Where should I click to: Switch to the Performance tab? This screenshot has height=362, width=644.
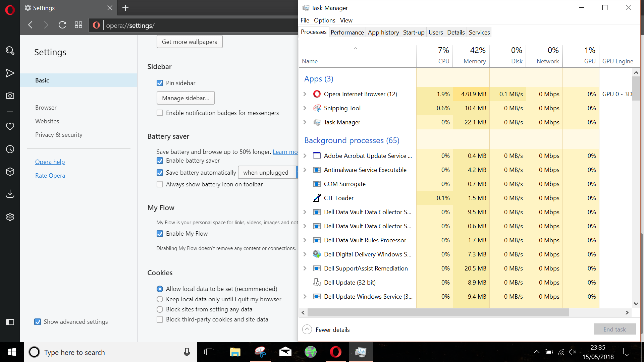pyautogui.click(x=347, y=32)
